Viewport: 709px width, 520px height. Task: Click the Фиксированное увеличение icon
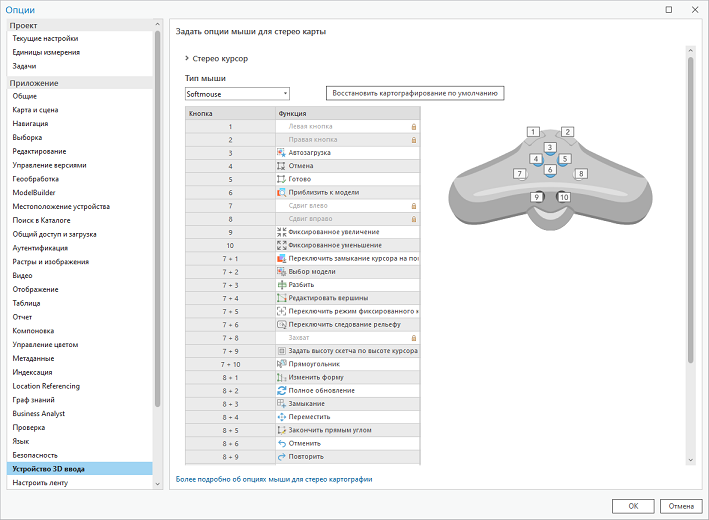click(x=281, y=232)
